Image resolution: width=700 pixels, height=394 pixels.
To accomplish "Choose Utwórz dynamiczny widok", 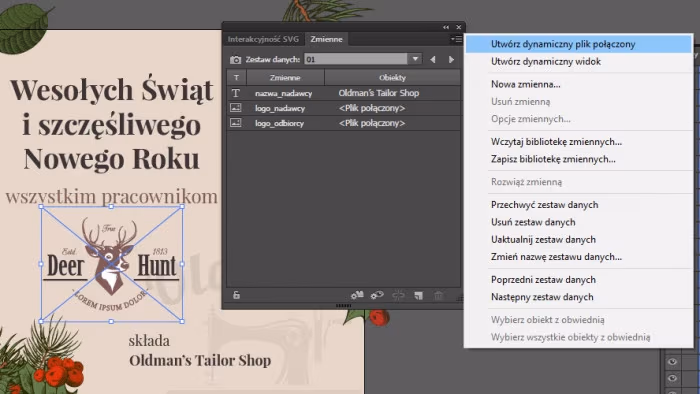I will [579, 62].
